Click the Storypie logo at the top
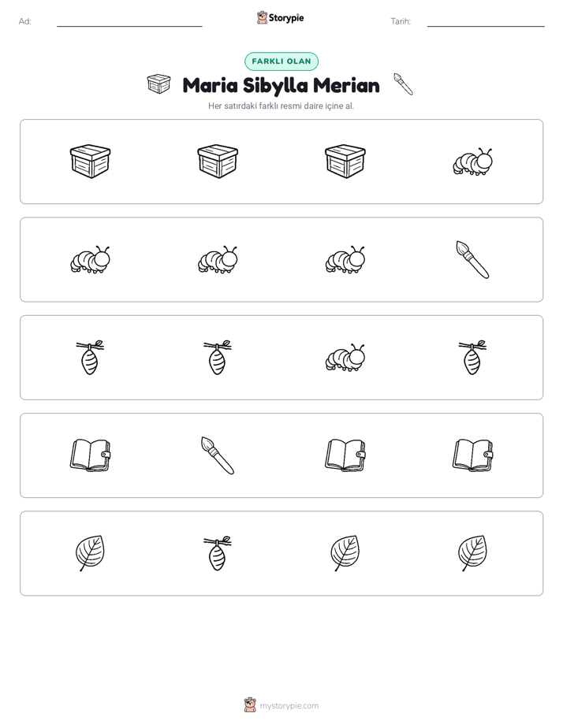The image size is (563, 728). click(x=280, y=17)
